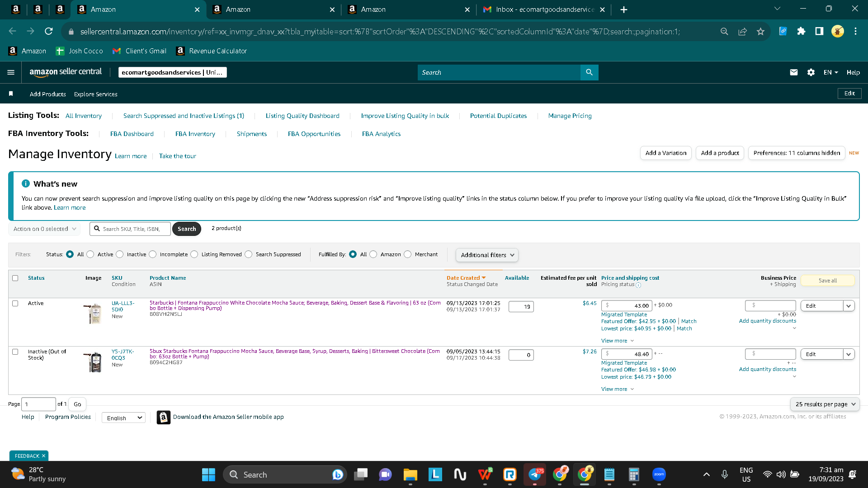
Task: Select the Inactive status filter radio
Action: coord(120,254)
